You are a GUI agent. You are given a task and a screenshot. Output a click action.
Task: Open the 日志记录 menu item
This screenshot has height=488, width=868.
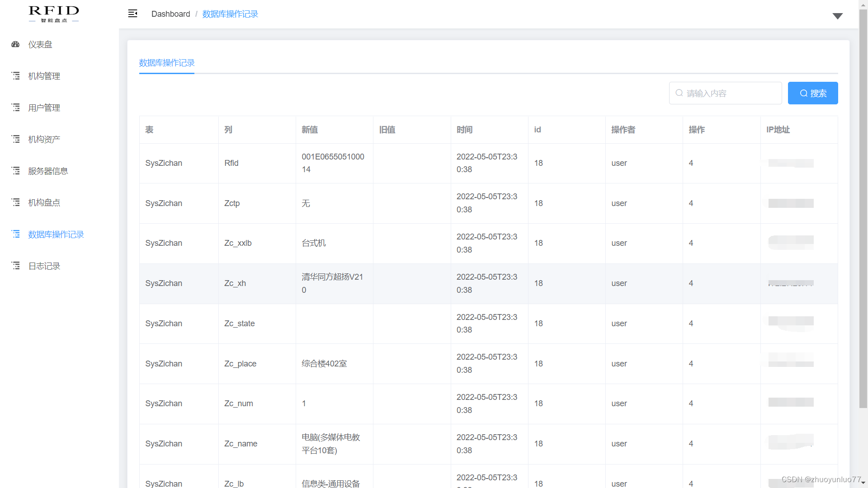[x=44, y=266]
